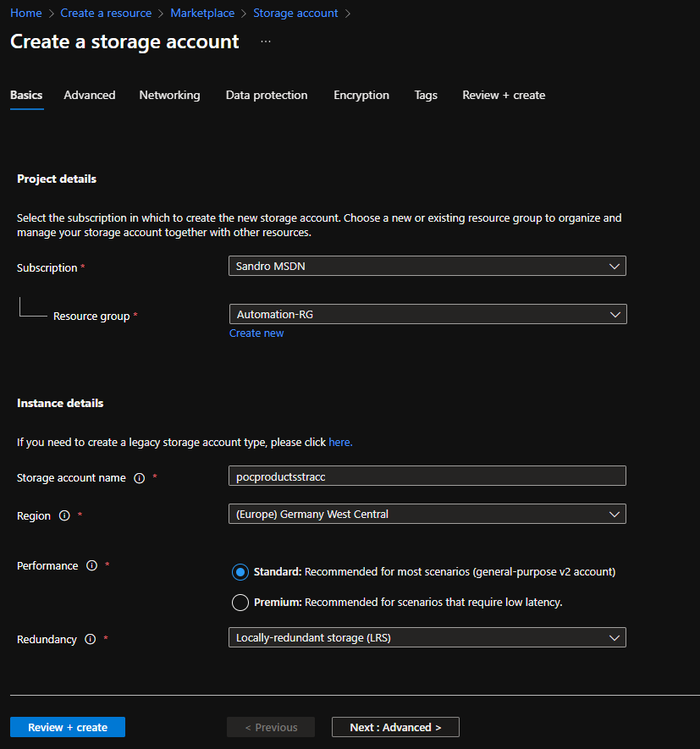Click the blue Review + create button
700x749 pixels.
(x=68, y=727)
